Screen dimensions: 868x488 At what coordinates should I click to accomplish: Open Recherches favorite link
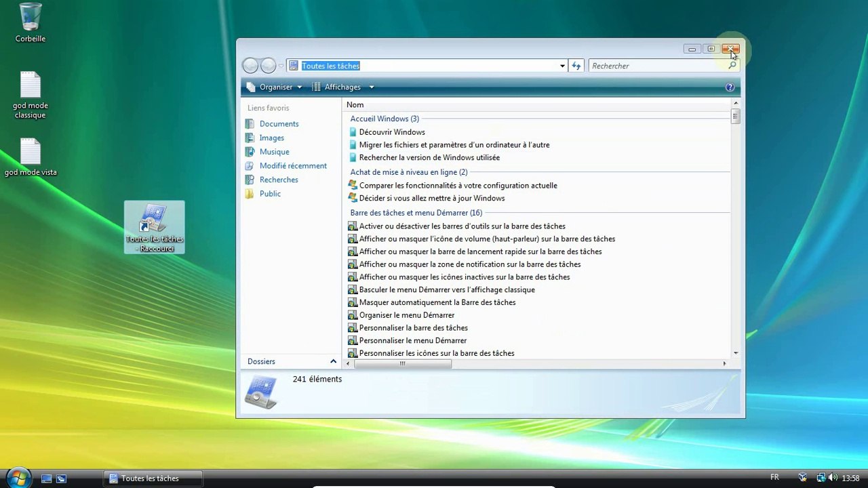pos(279,180)
